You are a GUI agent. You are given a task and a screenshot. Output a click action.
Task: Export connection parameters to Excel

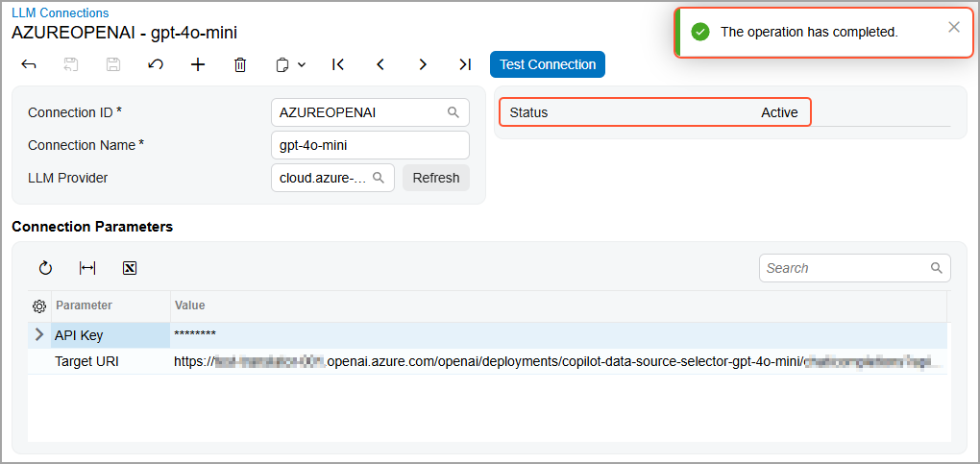click(x=130, y=268)
